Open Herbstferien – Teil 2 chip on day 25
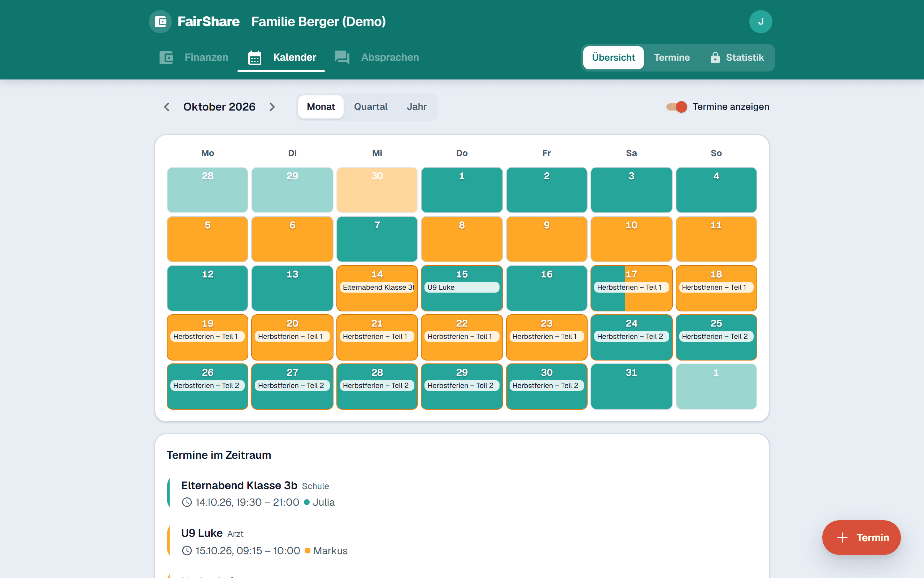The width and height of the screenshot is (924, 578). 716,336
